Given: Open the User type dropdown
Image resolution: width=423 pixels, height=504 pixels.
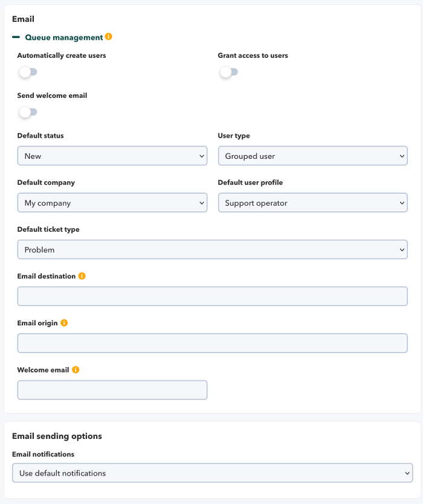Looking at the screenshot, I should tap(312, 156).
